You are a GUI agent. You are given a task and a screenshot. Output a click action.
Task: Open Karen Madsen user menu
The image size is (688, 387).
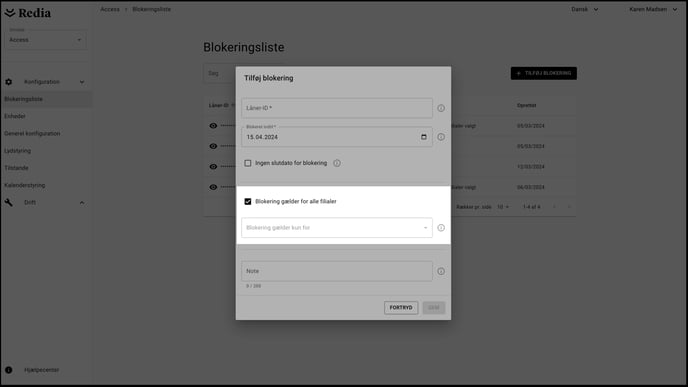653,9
